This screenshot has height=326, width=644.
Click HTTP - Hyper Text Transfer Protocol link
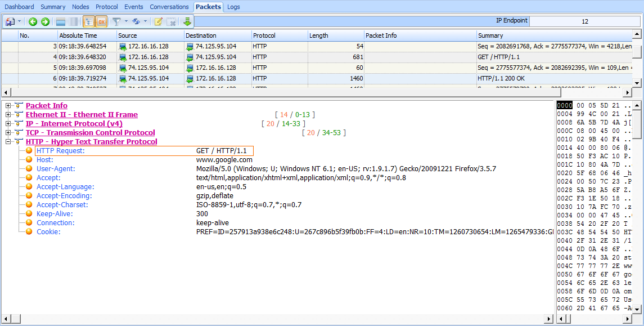pos(91,142)
